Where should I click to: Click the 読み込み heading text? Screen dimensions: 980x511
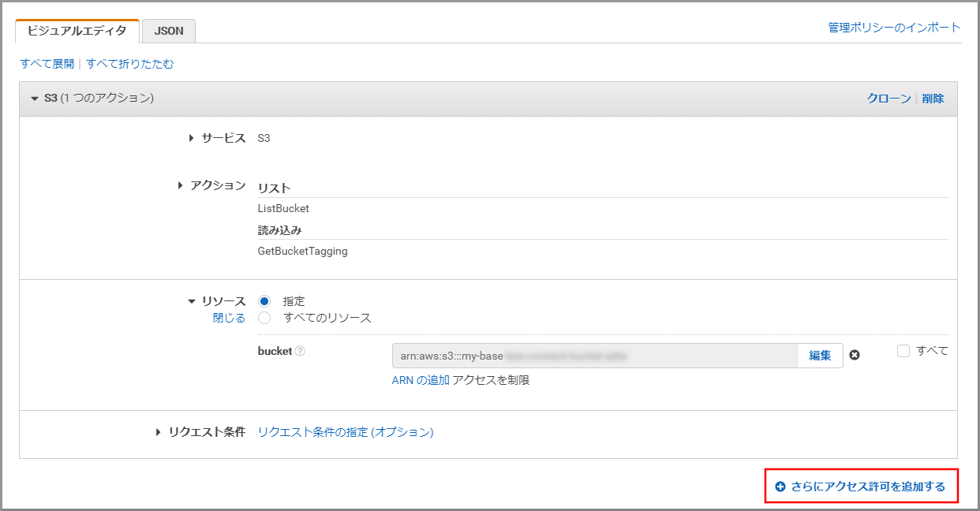coord(280,230)
